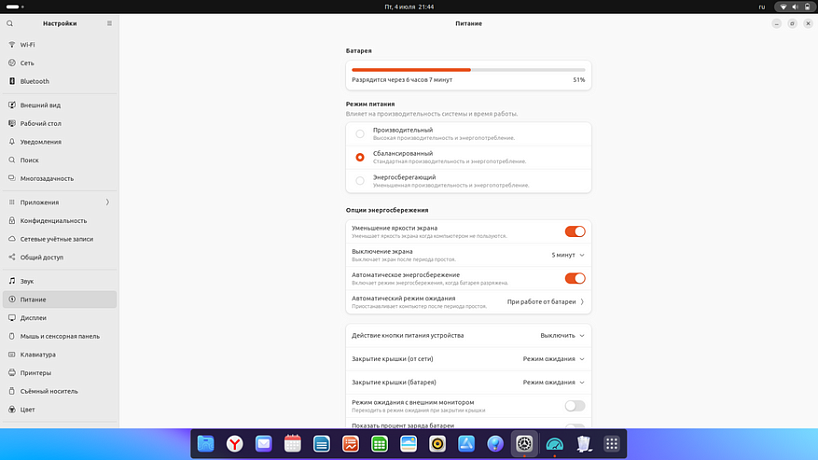This screenshot has height=460, width=818.
Task: Open Yandex Browser from the dock
Action: tap(234, 443)
